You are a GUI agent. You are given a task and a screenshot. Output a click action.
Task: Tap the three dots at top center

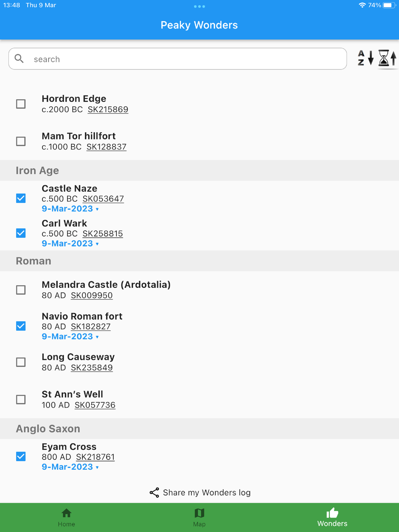click(199, 6)
